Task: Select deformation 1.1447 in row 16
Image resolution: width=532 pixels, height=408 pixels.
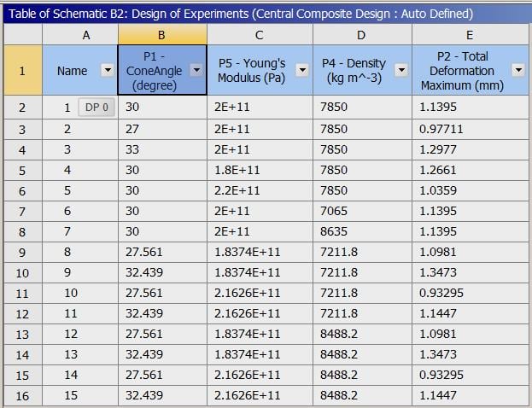Action: tap(471, 395)
